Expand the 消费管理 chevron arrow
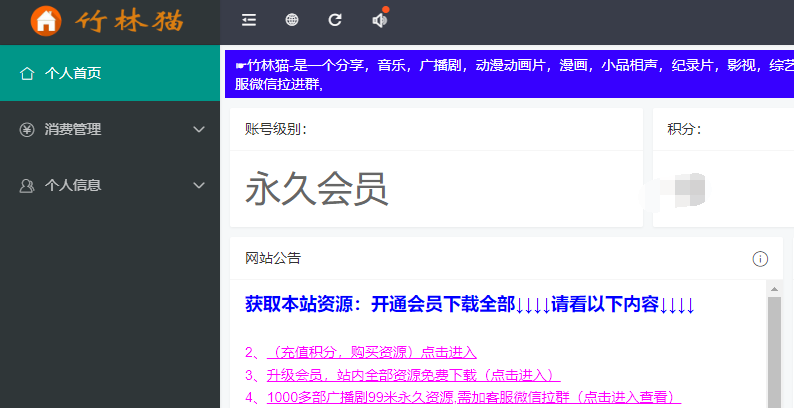794x408 pixels. pos(199,130)
